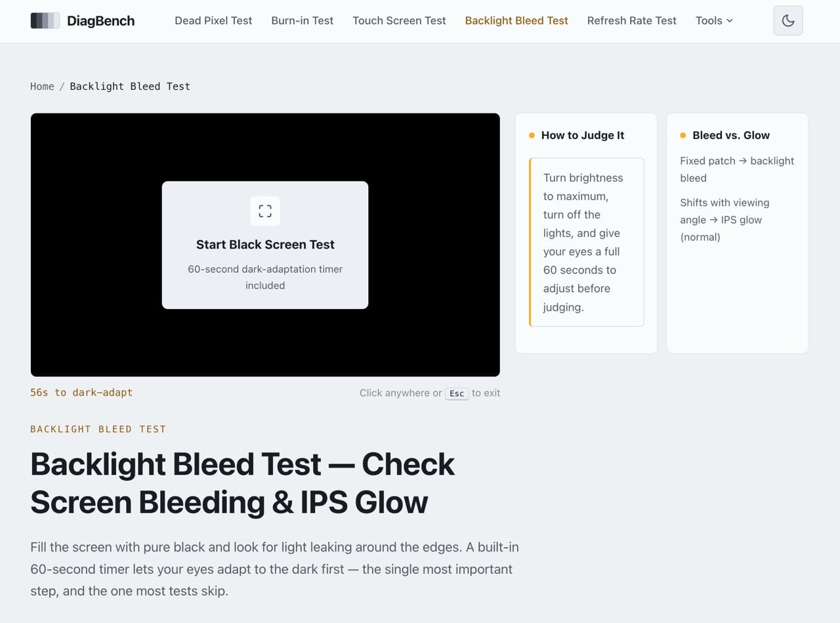The width and height of the screenshot is (840, 623).
Task: Go to the Burn-in Test page
Action: [303, 21]
